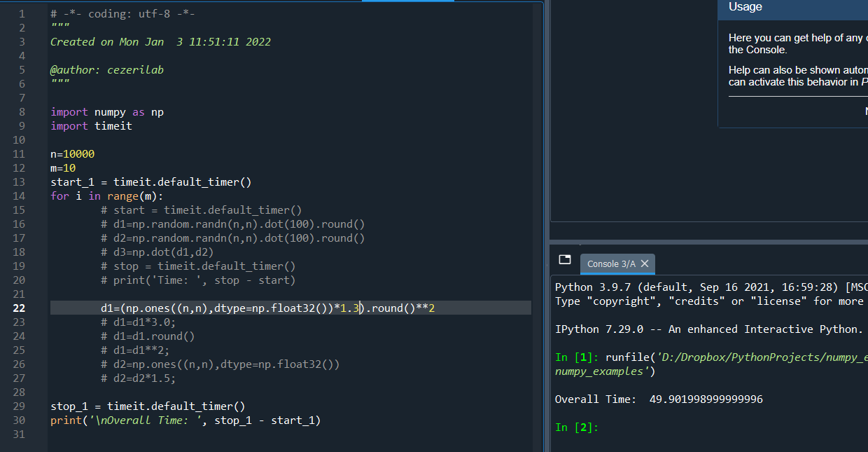Click the '# d1=d1**2;' comment line
Image resolution: width=868 pixels, height=452 pixels.
coord(135,350)
